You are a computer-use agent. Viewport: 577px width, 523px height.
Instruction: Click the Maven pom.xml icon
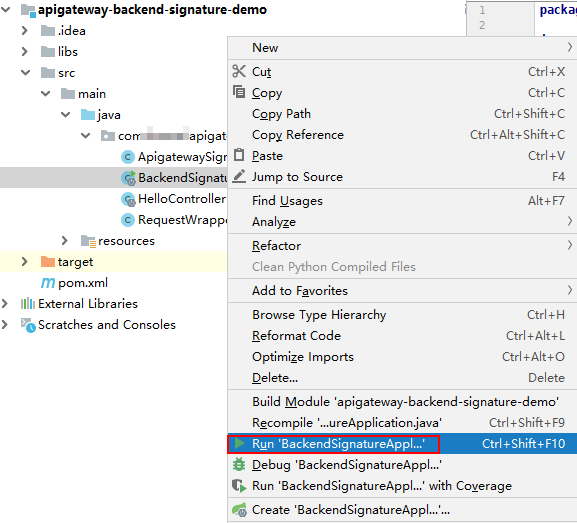click(x=48, y=283)
